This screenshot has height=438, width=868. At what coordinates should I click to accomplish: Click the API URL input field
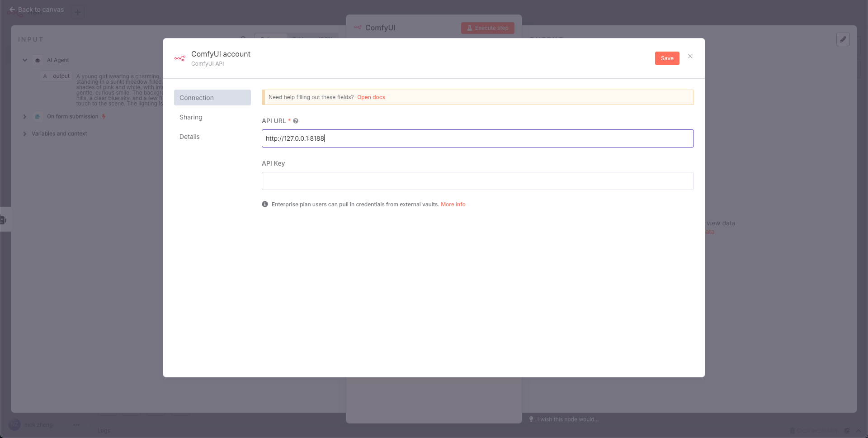(477, 138)
